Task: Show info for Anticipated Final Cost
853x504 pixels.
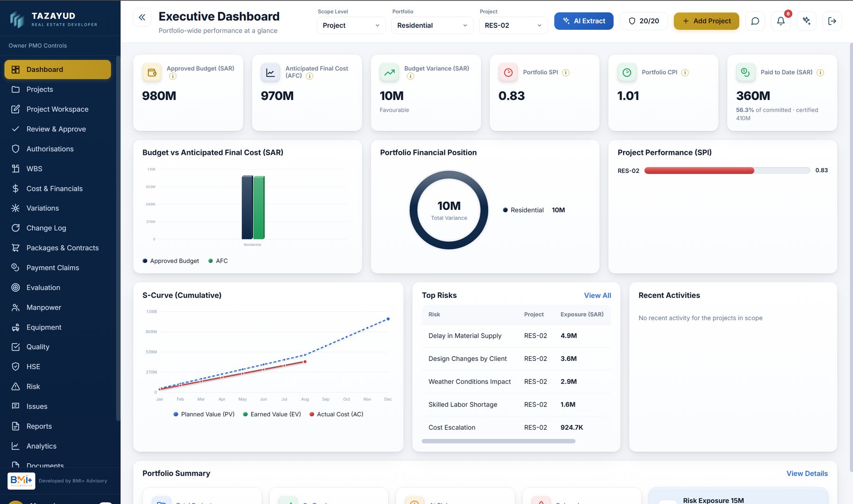Action: tap(309, 76)
